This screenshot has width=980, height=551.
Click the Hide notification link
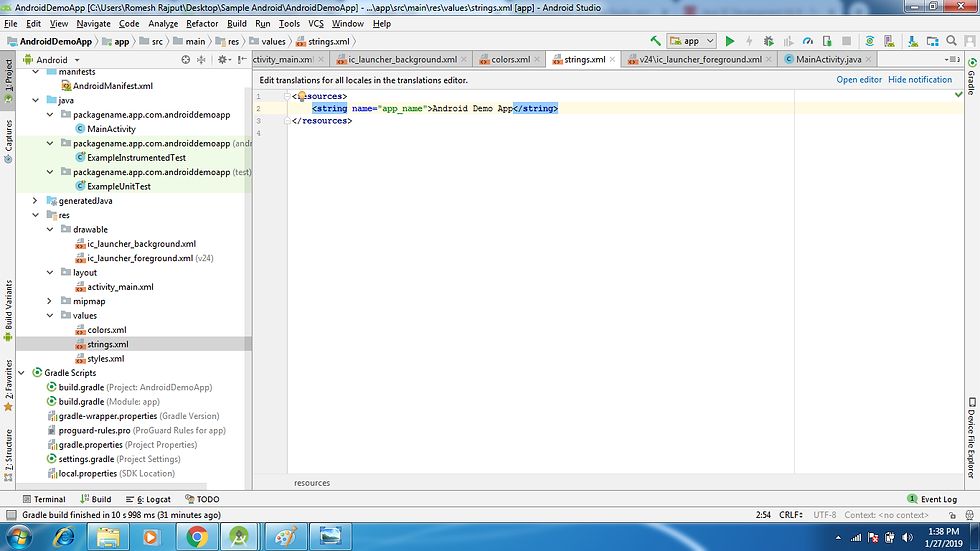click(x=920, y=80)
